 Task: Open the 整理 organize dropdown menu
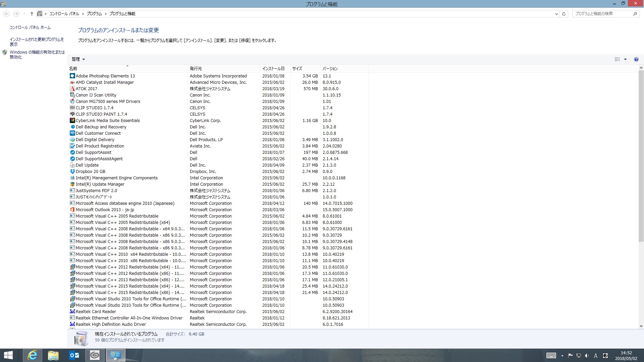78,59
